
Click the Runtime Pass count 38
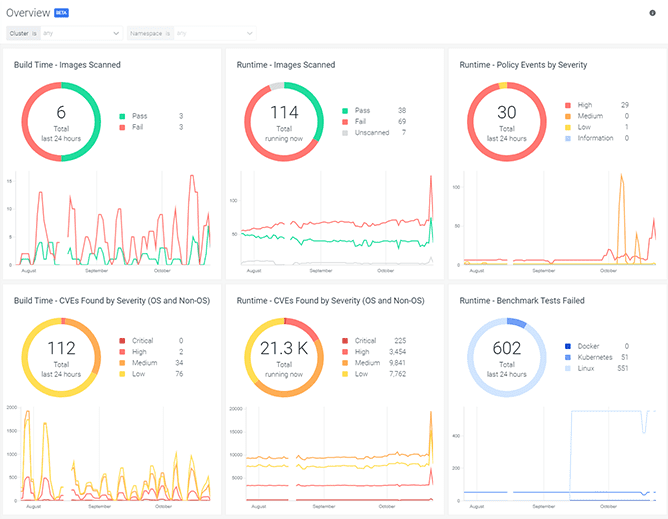click(x=402, y=110)
